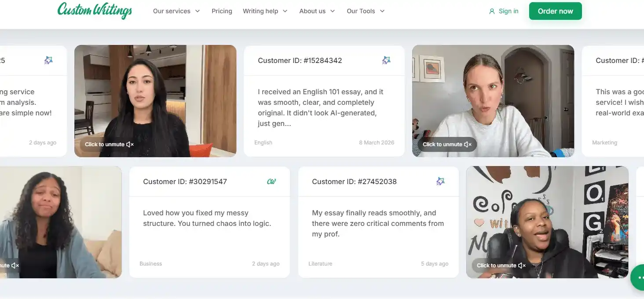Expand the Our services dropdown
This screenshot has height=299, width=644.
click(x=176, y=11)
